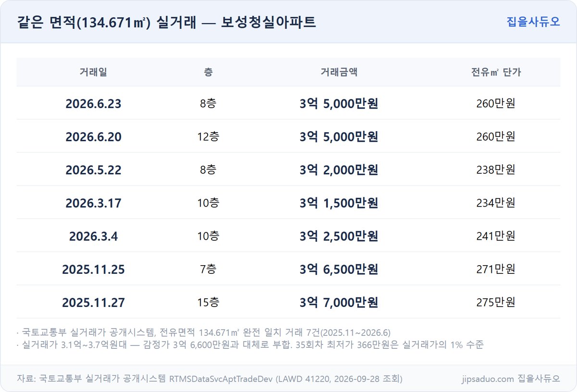Select the date 2026.3.17

93,203
